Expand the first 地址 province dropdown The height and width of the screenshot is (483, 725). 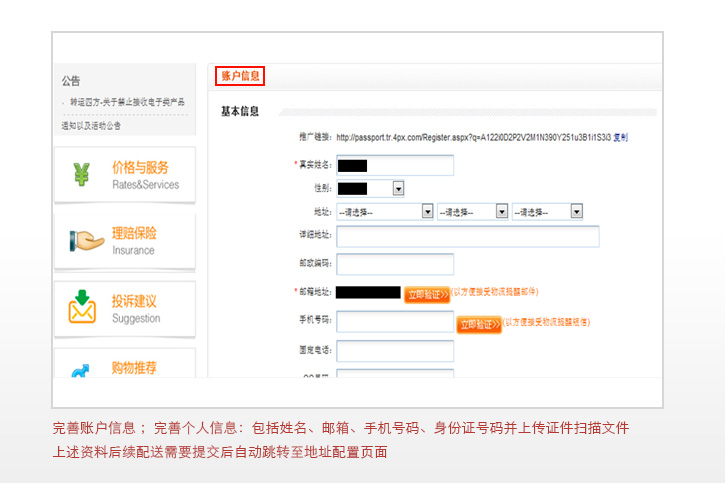coord(428,212)
